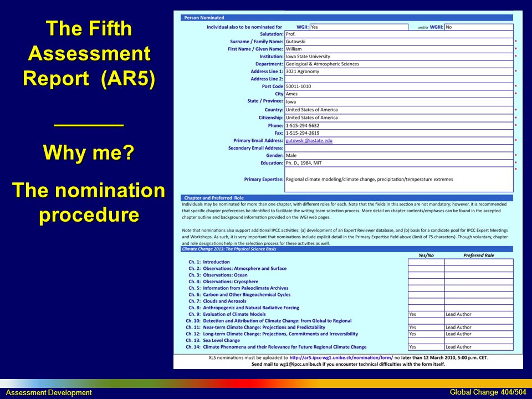Click Ch. 4: Observations: Cryosphere label
The image size is (532, 399).
click(x=223, y=282)
